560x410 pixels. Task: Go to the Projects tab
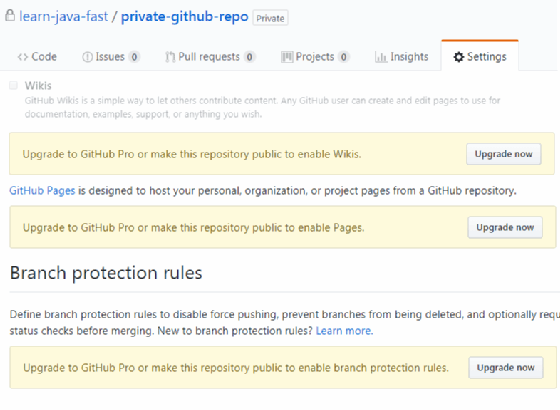click(x=315, y=57)
